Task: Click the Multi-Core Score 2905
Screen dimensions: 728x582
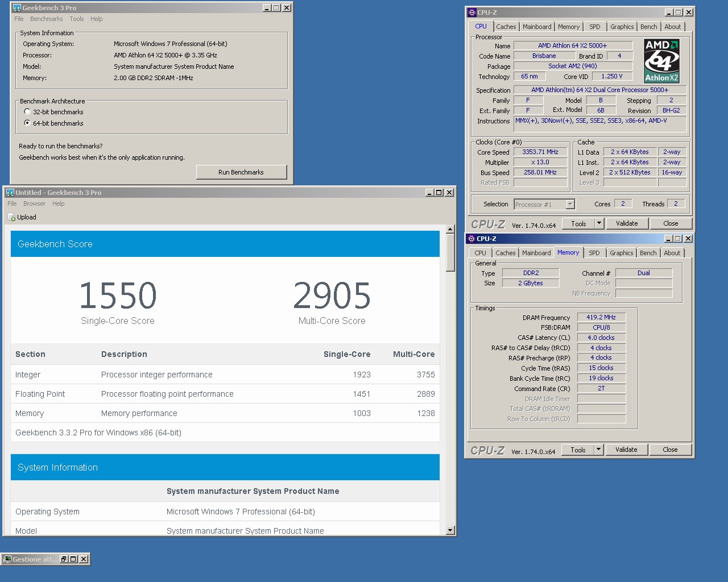Action: [332, 296]
